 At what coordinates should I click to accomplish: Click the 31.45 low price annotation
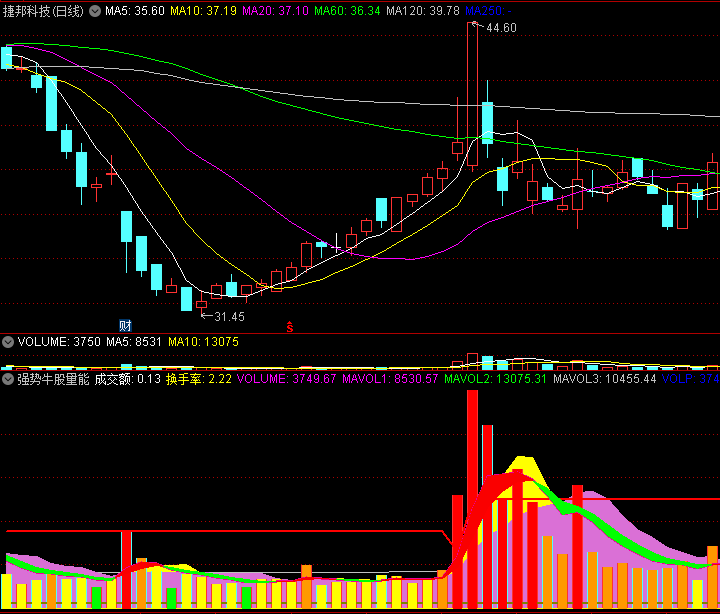tap(230, 317)
